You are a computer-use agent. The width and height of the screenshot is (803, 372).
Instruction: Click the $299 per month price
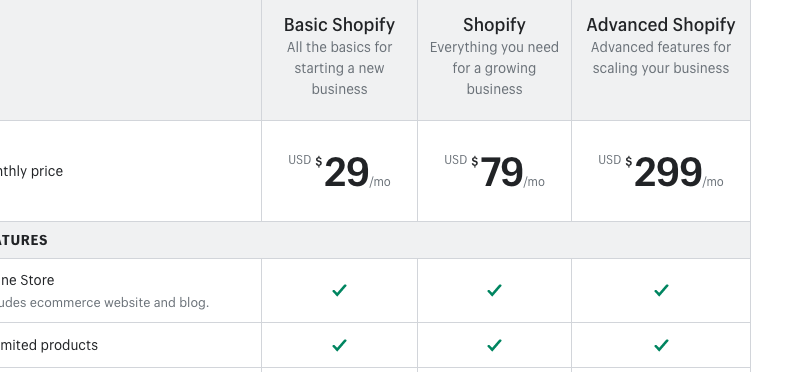click(661, 172)
